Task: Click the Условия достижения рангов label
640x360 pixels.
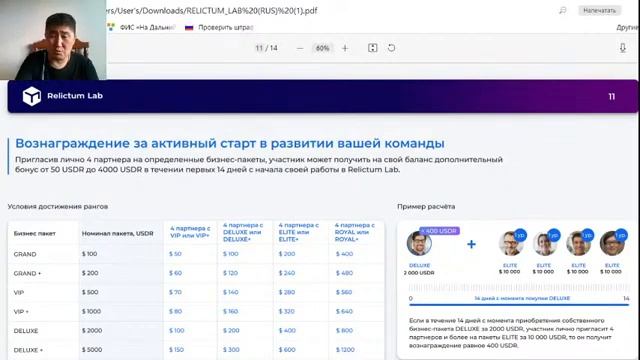Action: click(x=58, y=207)
